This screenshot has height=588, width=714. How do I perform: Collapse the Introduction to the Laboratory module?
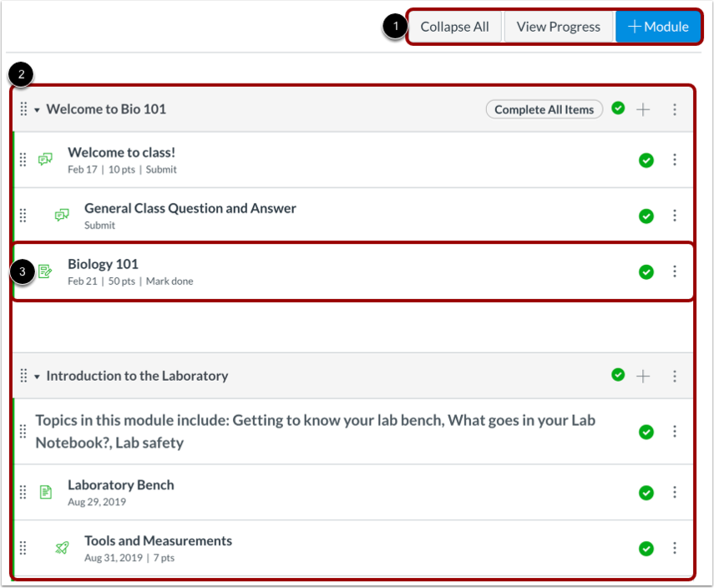(x=37, y=377)
